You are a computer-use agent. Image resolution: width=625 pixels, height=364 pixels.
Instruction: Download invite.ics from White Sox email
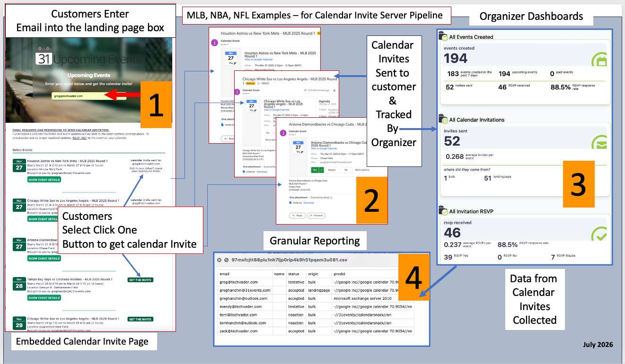pos(262,172)
